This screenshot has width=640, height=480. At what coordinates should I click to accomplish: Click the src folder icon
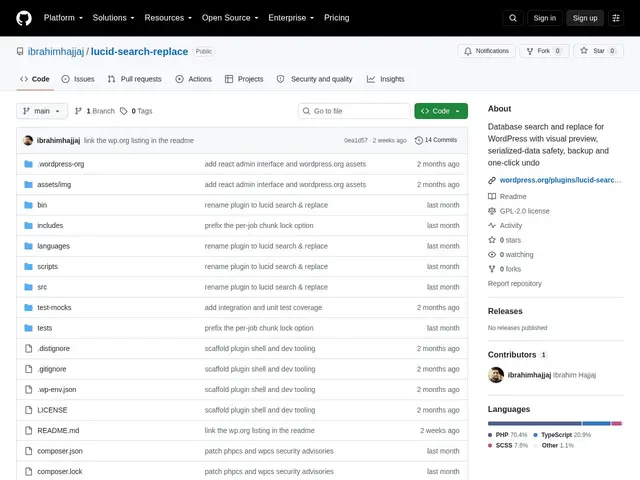(x=28, y=287)
